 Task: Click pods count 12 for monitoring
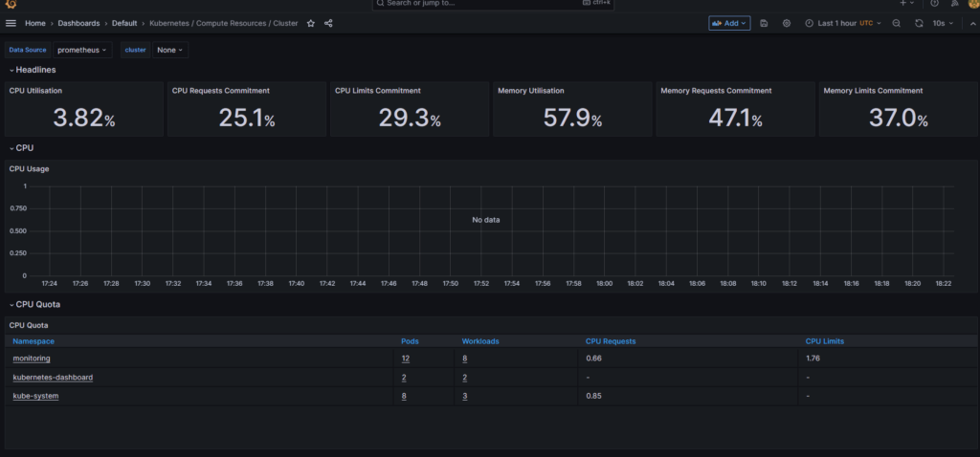[406, 359]
